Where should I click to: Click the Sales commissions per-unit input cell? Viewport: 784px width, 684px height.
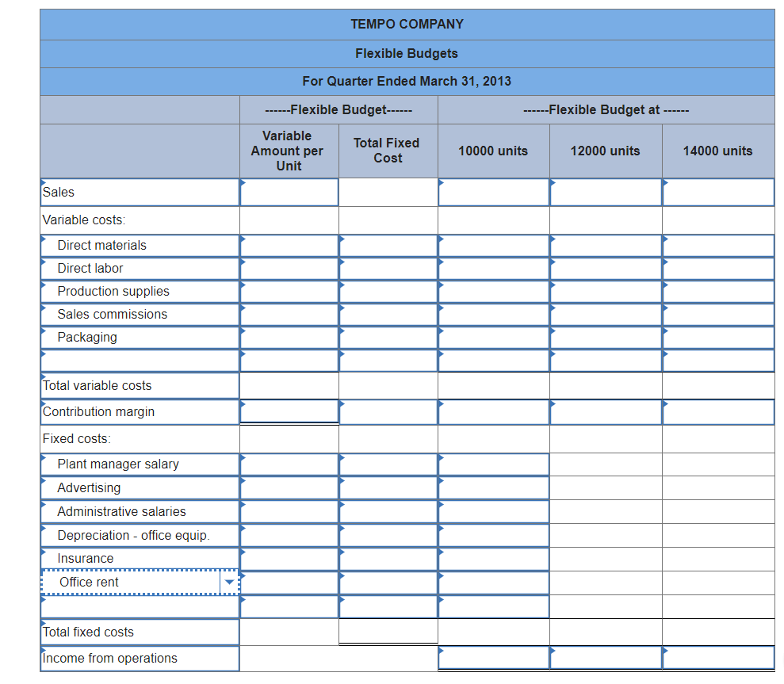[x=289, y=314]
